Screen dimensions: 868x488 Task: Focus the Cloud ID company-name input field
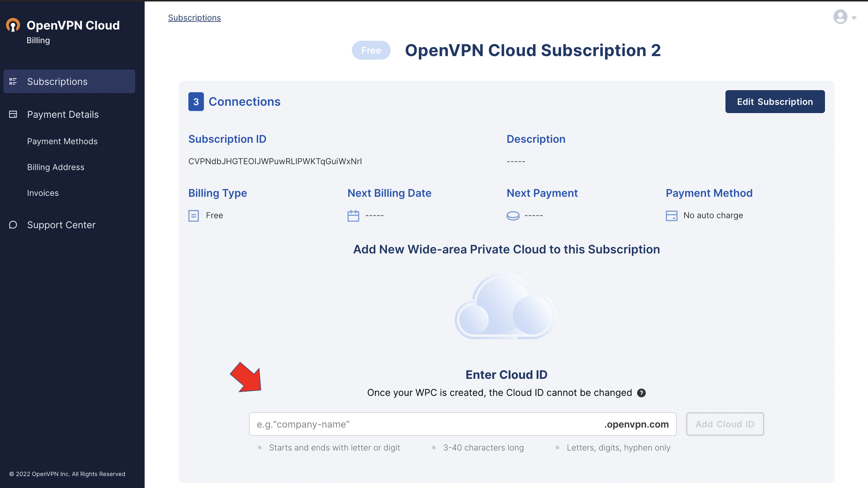[463, 424]
